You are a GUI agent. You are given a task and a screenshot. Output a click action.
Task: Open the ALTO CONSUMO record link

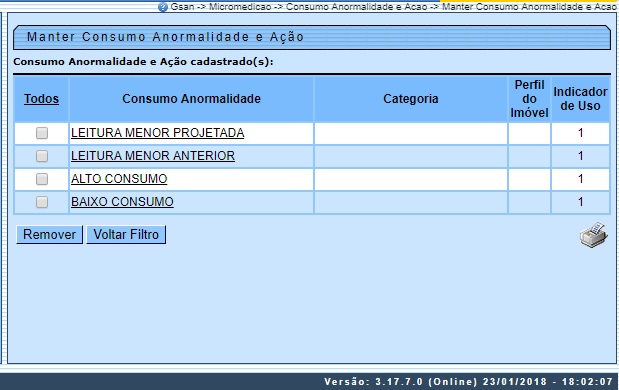point(119,178)
